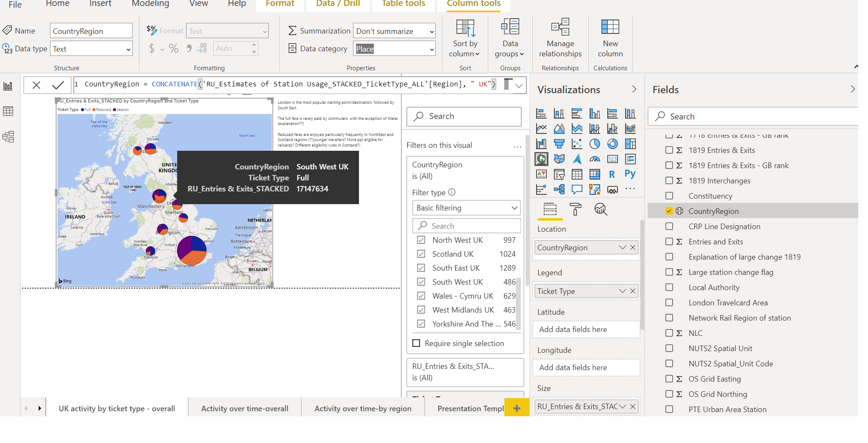Viewport: 868px width, 443px height.
Task: Select the Map visualization globe icon
Action: click(x=541, y=159)
